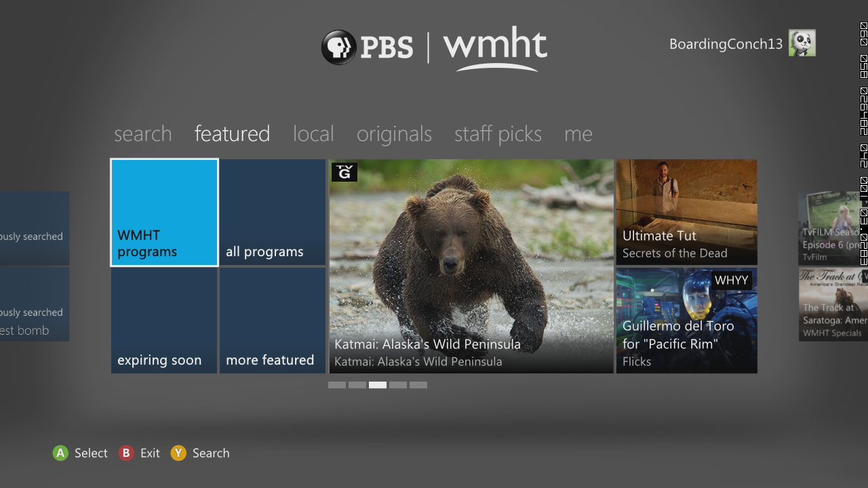Open the more featured tile
This screenshot has height=488, width=868.
pos(273,321)
